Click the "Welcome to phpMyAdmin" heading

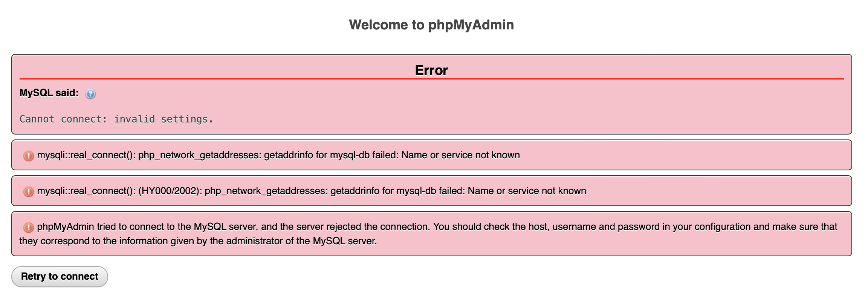[431, 25]
